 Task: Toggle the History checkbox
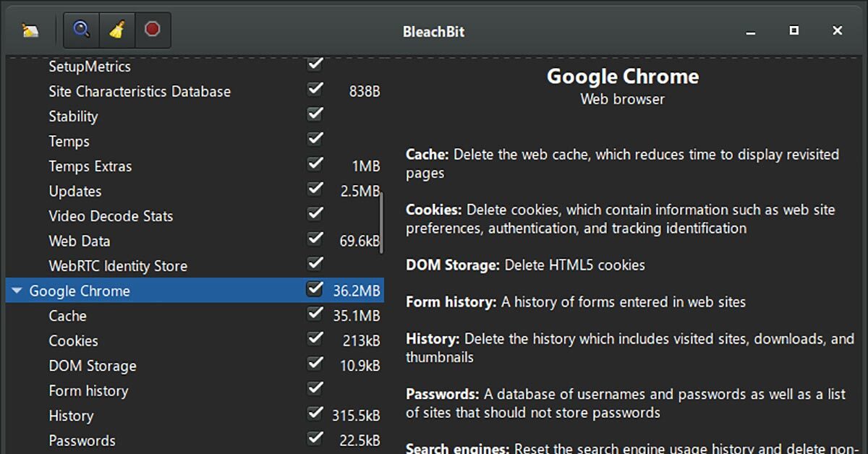point(315,414)
